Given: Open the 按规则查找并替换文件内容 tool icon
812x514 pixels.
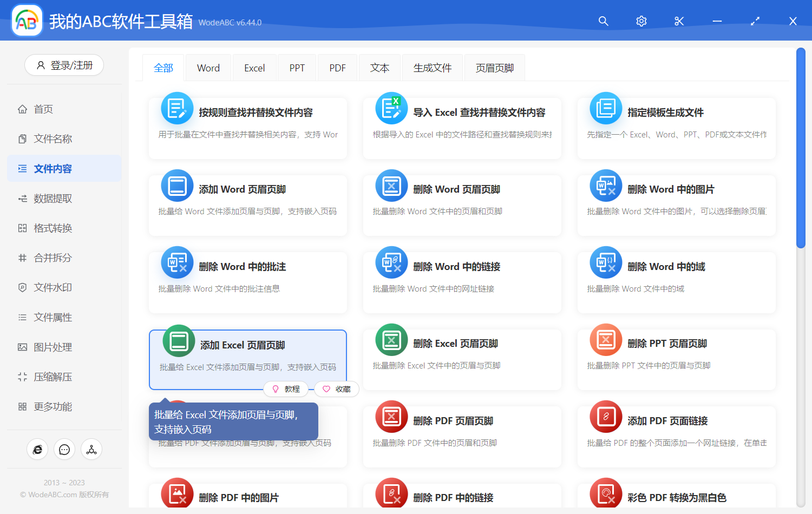Looking at the screenshot, I should tap(177, 108).
